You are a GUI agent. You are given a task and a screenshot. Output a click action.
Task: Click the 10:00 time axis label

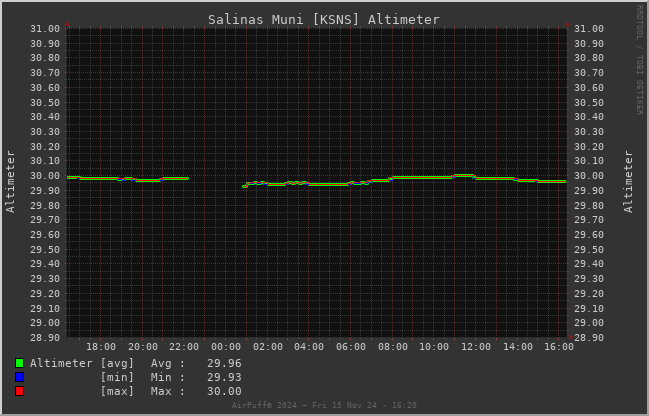click(434, 347)
